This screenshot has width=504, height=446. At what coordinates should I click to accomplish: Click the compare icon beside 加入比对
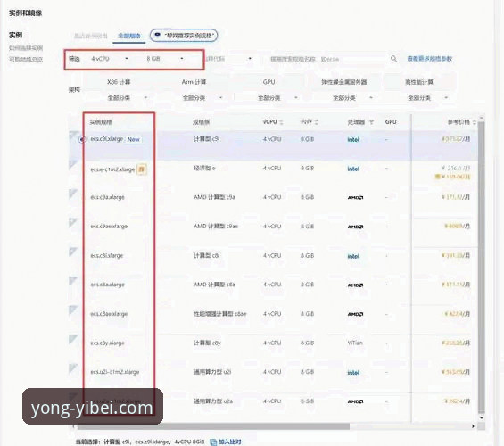(x=213, y=442)
